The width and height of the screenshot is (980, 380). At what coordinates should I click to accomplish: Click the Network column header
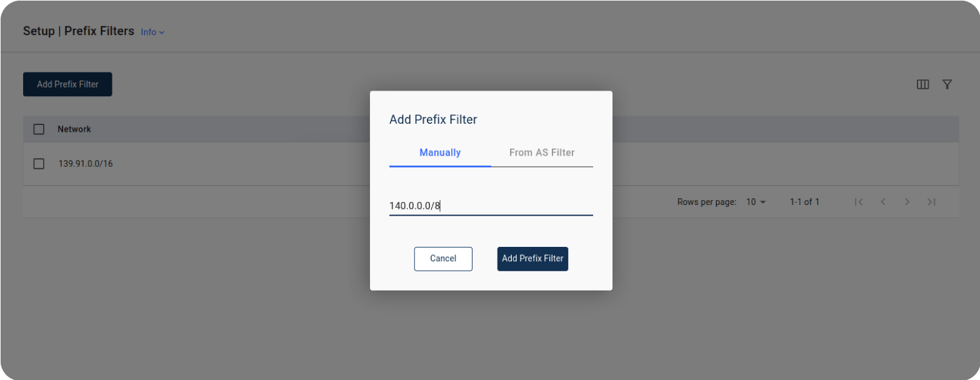(x=74, y=129)
